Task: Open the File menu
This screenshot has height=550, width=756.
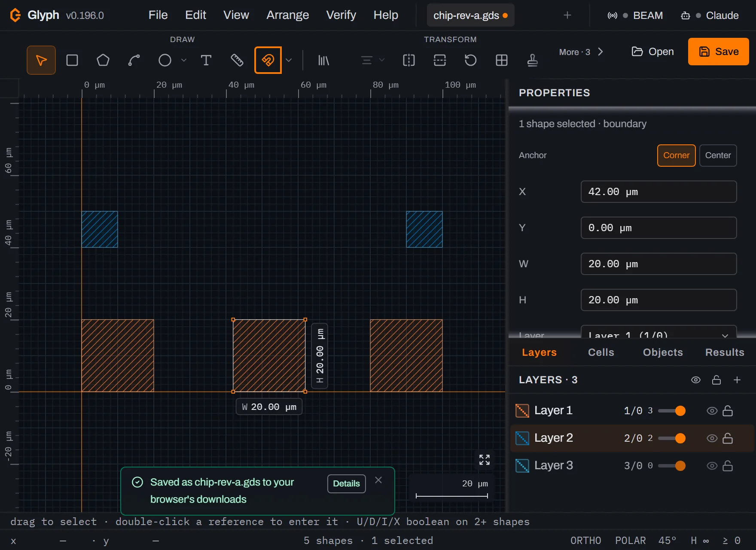Action: [158, 15]
